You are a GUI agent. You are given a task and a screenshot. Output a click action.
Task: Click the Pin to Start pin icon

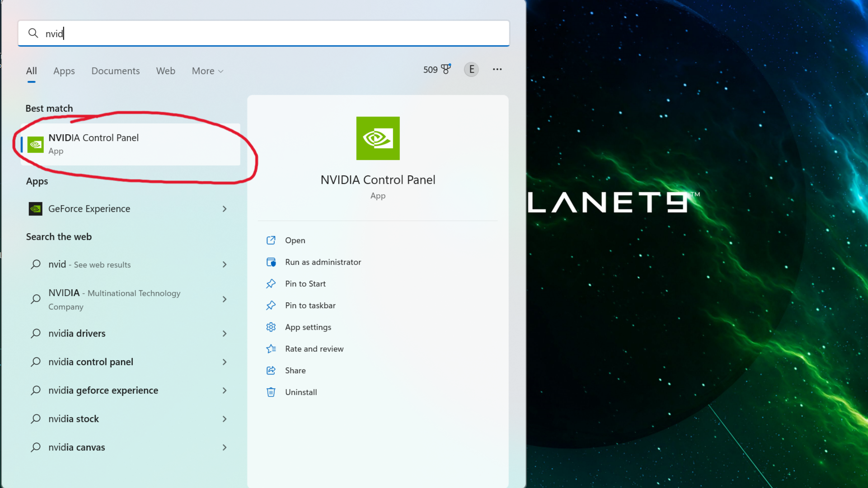coord(271,284)
